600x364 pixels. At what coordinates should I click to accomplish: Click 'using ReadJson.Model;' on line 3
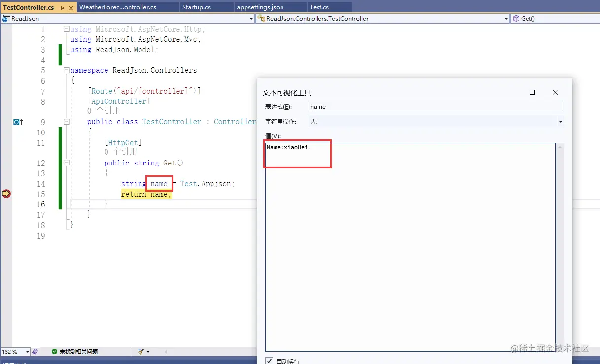click(114, 50)
